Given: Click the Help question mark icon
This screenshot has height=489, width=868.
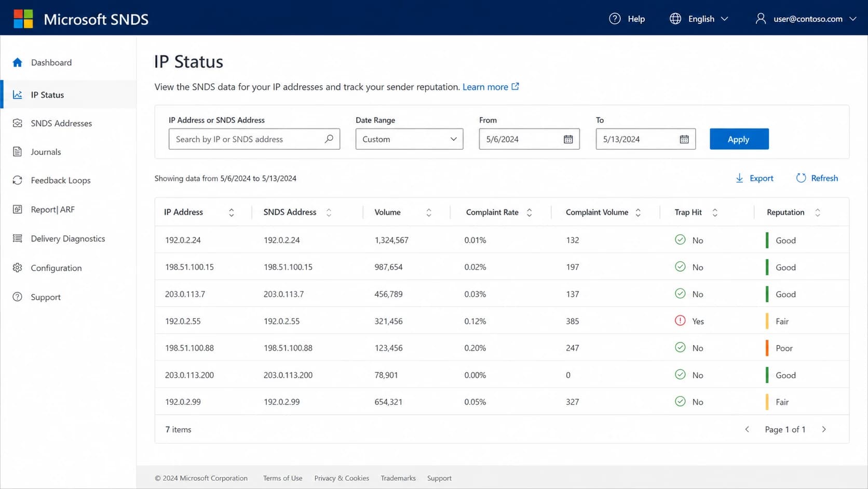Looking at the screenshot, I should tap(615, 19).
